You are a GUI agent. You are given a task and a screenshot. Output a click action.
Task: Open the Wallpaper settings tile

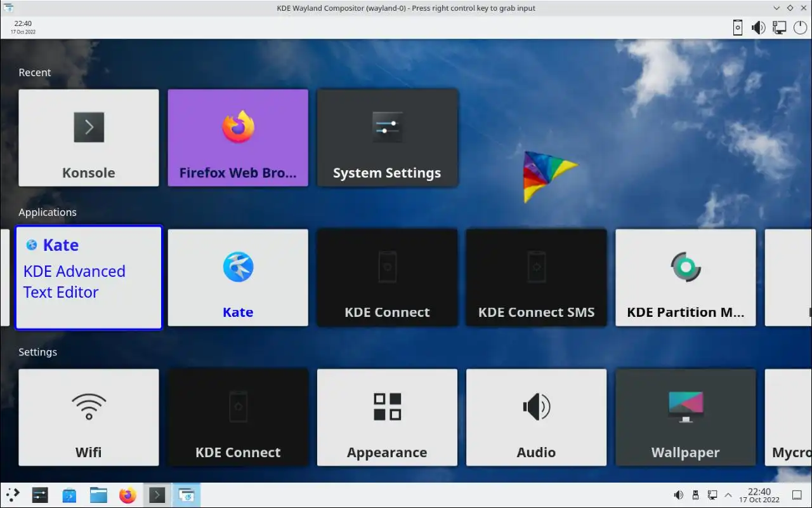[686, 417]
